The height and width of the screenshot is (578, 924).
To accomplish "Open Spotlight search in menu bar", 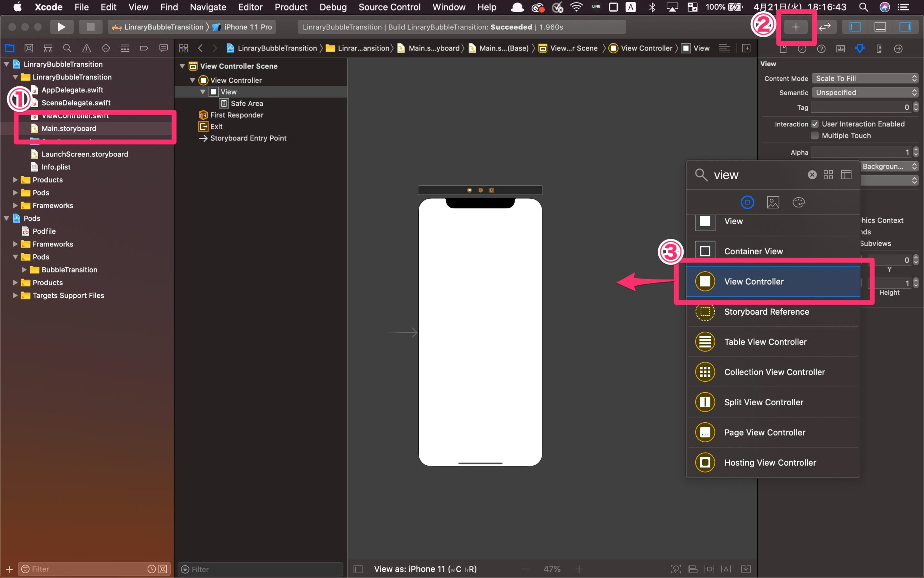I will (x=863, y=7).
